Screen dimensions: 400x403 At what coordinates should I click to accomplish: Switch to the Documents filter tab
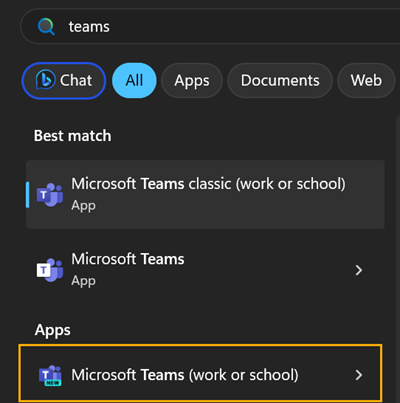coord(280,80)
